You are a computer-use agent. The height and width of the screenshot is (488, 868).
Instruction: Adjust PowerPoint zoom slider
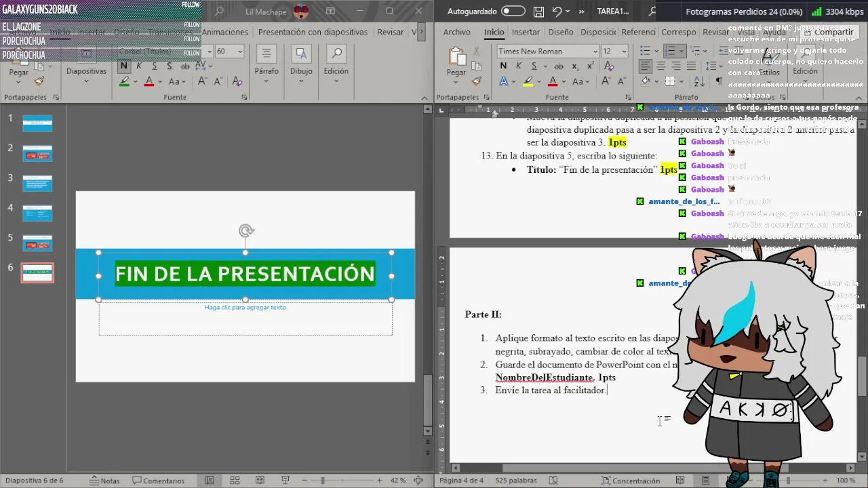coord(323,481)
